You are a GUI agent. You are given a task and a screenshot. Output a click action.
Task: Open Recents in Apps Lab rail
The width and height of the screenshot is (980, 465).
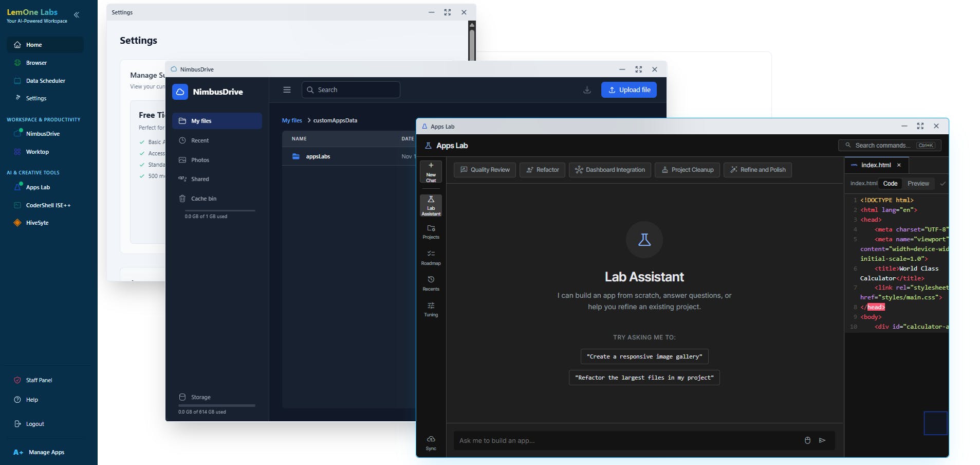(x=431, y=283)
